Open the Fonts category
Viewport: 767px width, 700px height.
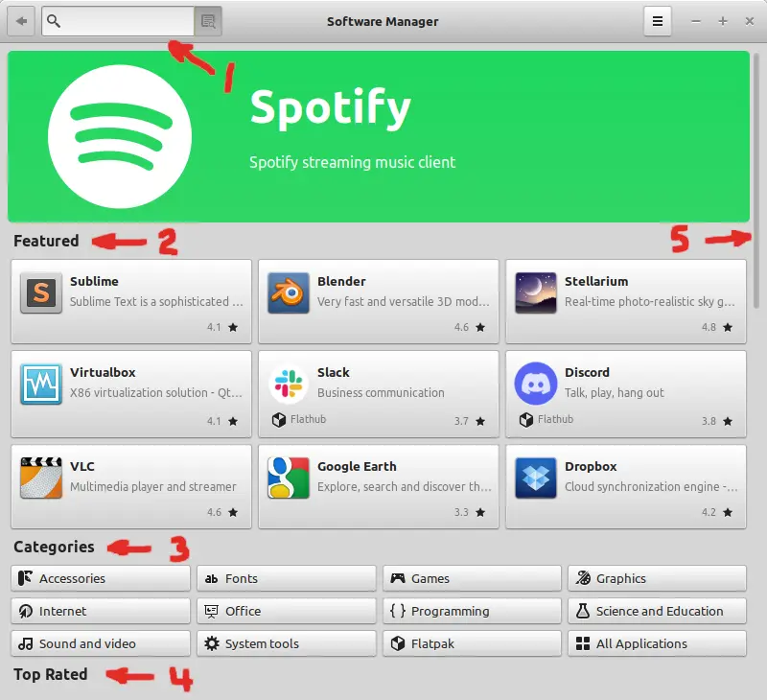click(x=287, y=578)
